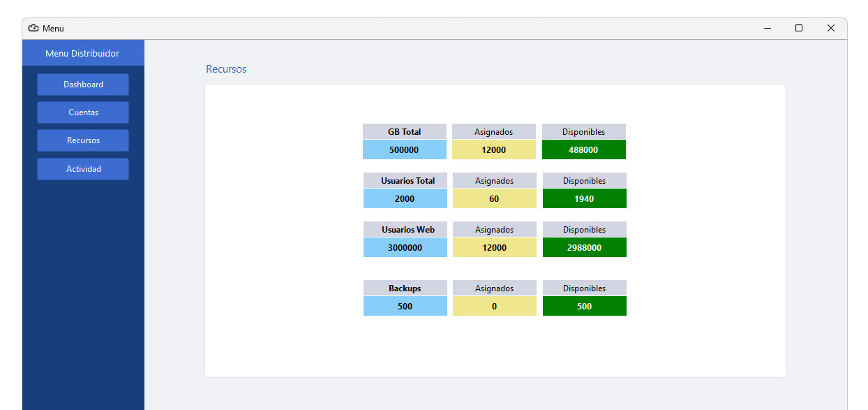
Task: Select the Recursos sidebar button
Action: click(x=83, y=140)
